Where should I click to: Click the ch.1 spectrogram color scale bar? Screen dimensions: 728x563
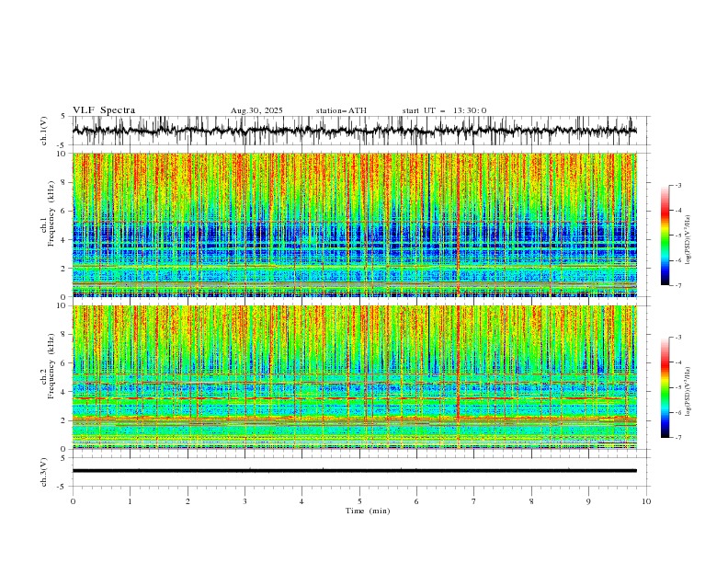(665, 236)
